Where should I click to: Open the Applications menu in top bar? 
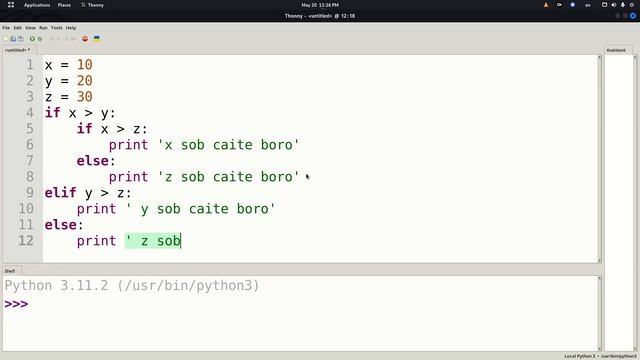pos(37,5)
